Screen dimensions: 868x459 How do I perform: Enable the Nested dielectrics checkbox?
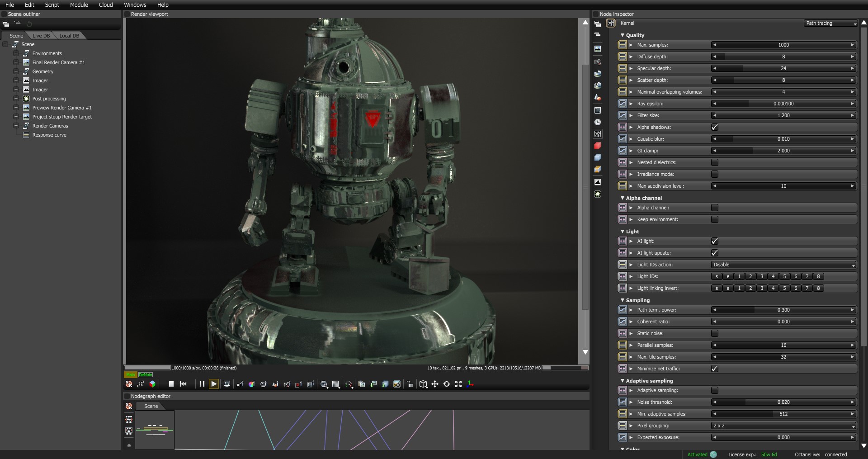pyautogui.click(x=714, y=162)
